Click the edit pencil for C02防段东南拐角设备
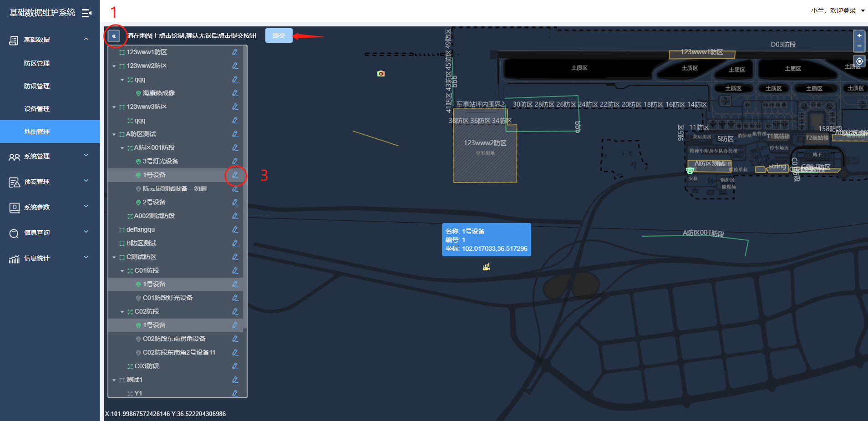 point(235,339)
